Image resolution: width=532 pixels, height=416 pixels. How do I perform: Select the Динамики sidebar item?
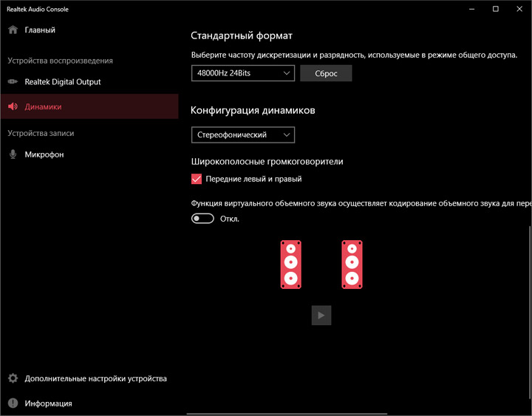[x=89, y=106]
